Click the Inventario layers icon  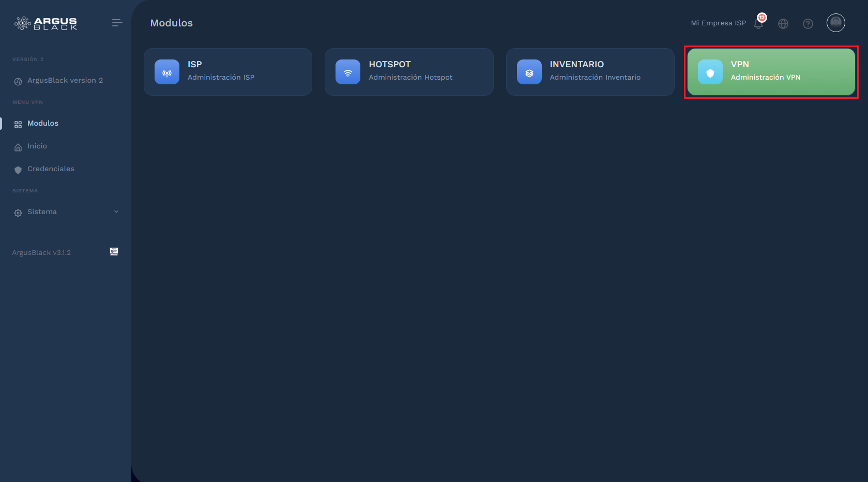(529, 72)
